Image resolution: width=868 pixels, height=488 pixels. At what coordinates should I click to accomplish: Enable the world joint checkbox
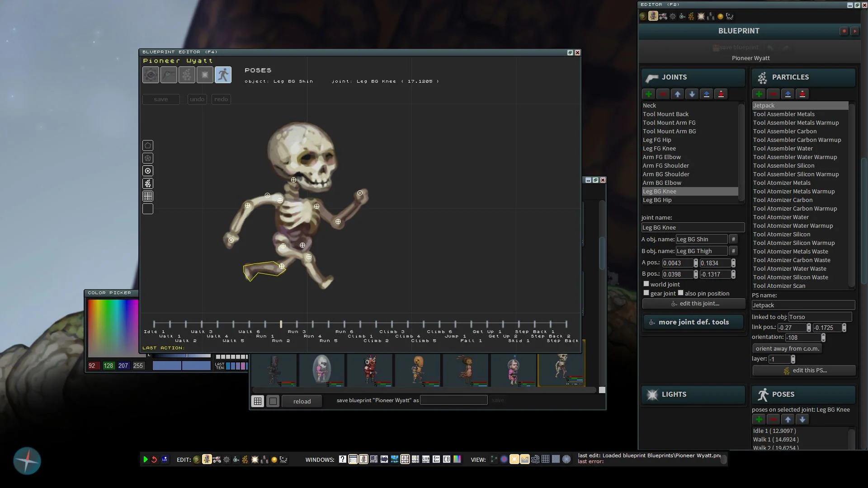pos(646,284)
